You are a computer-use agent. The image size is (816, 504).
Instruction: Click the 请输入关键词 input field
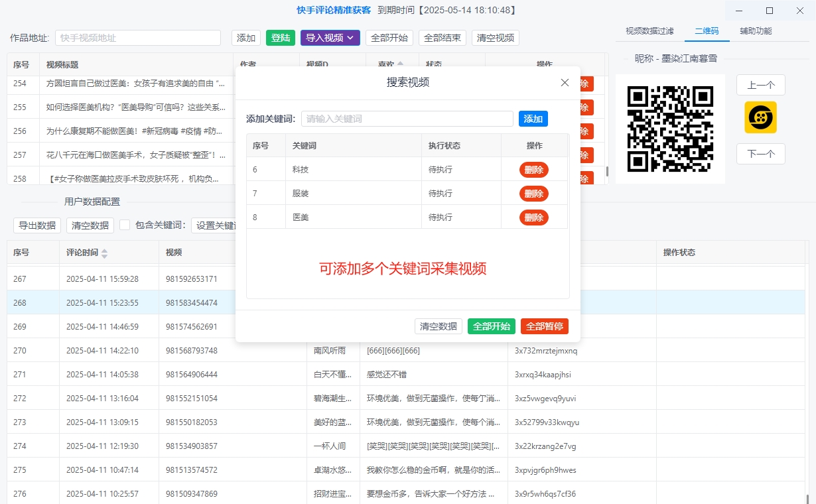(x=407, y=118)
